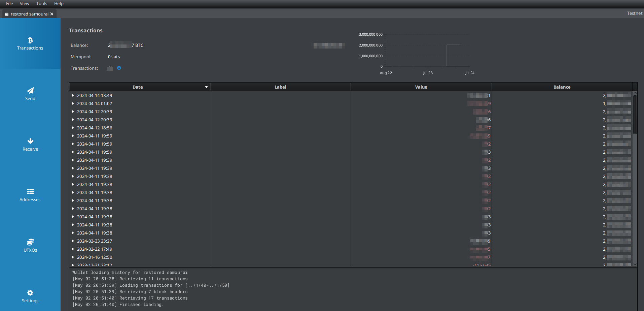Open the Help menu
644x311 pixels.
click(59, 3)
